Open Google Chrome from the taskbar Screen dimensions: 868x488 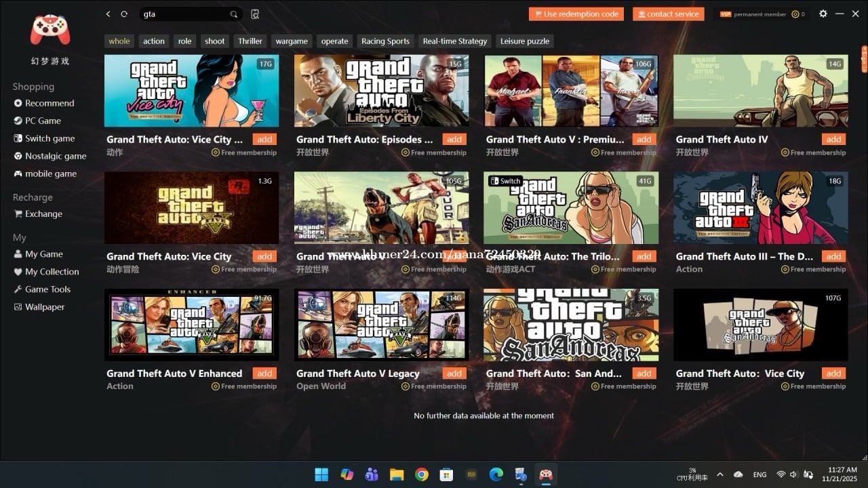pos(422,474)
